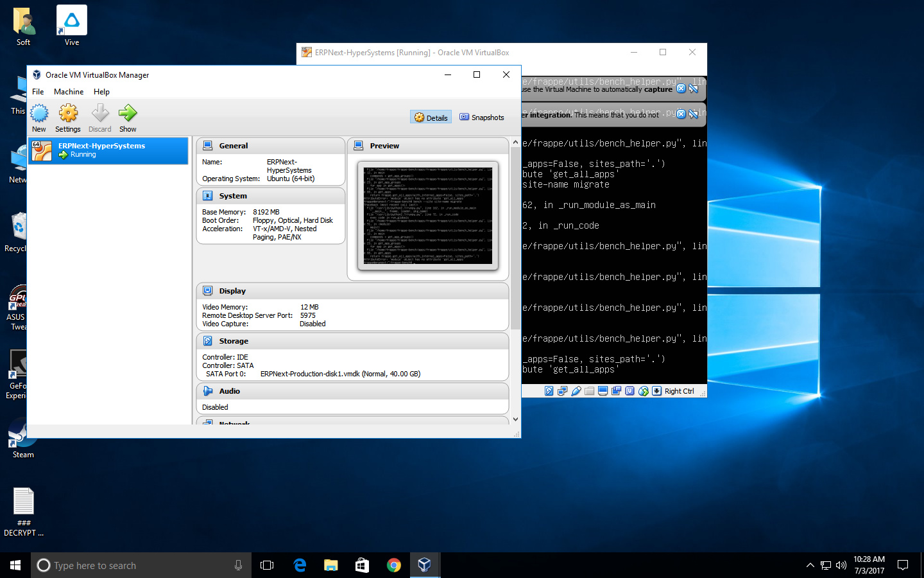
Task: Click the VirtualBox taskbar button
Action: click(x=424, y=565)
